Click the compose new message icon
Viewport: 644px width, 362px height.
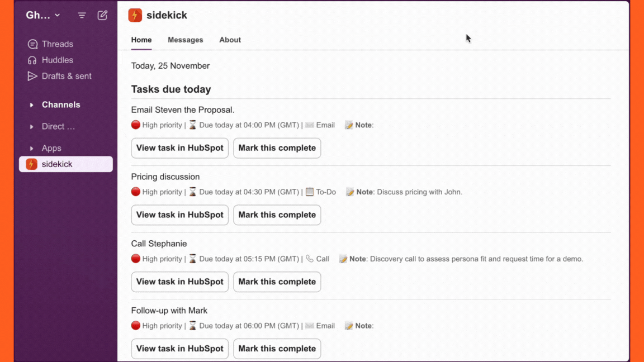click(102, 16)
